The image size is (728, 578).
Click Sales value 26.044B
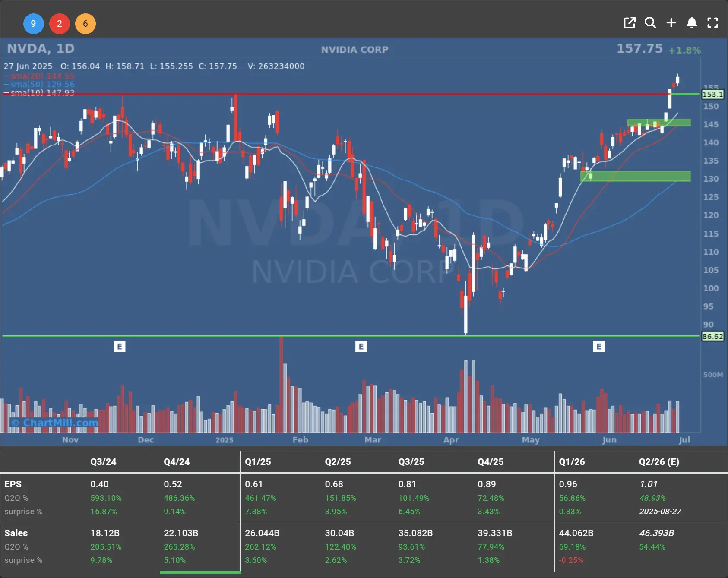coord(262,533)
